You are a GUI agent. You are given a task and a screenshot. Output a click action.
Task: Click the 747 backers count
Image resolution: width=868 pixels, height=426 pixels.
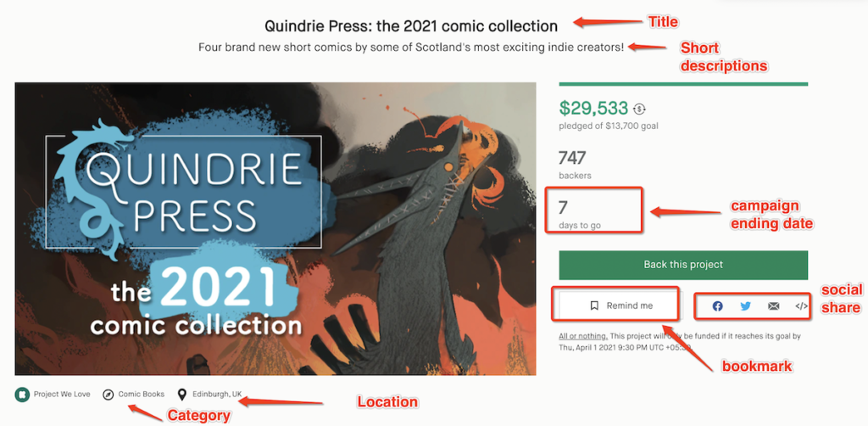pyautogui.click(x=574, y=158)
